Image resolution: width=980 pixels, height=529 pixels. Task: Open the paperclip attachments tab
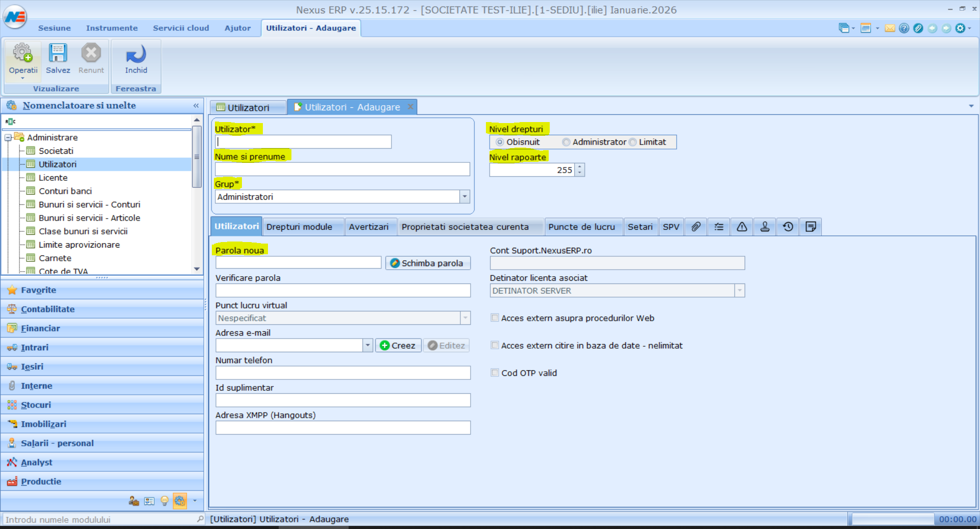point(696,227)
